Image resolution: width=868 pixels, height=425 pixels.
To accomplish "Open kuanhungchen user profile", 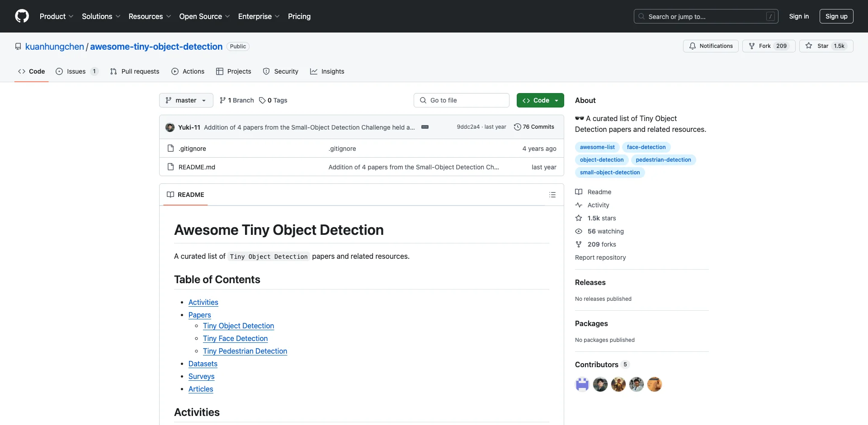I will click(x=55, y=47).
